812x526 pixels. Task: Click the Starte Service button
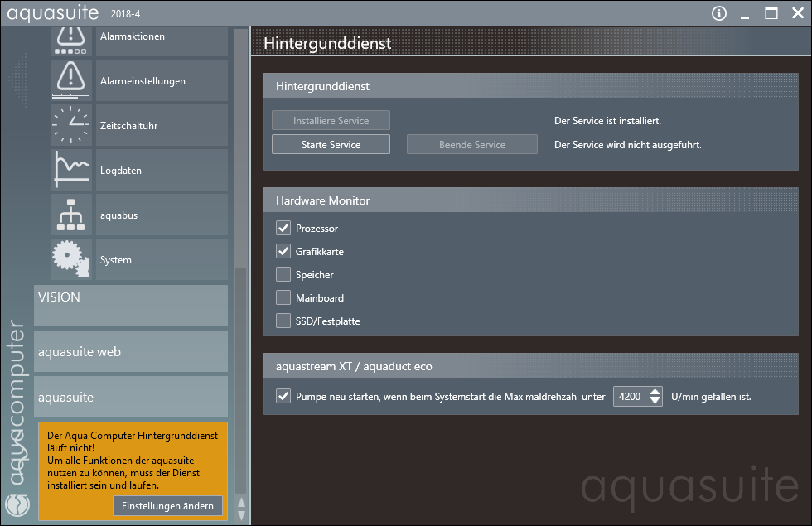tap(331, 144)
